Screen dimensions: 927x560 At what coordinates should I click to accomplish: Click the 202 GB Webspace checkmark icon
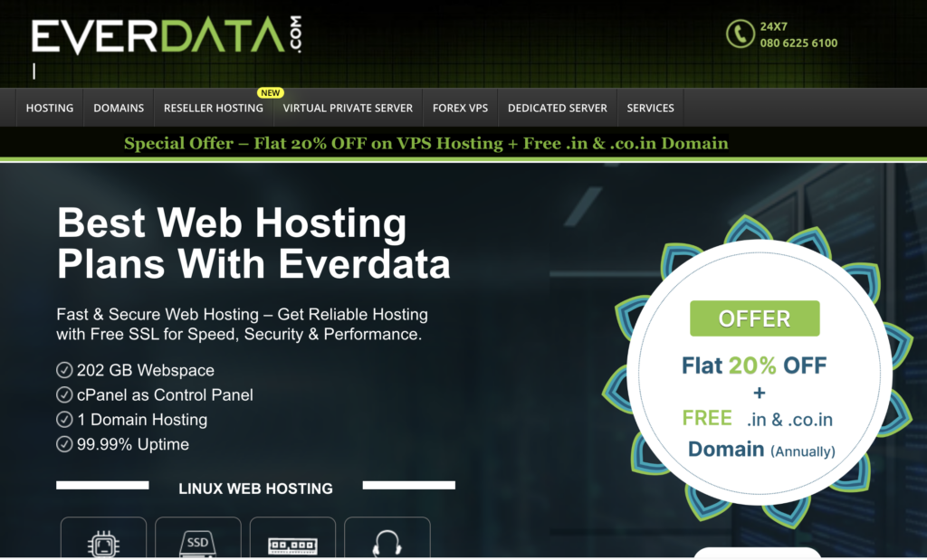pyautogui.click(x=64, y=370)
